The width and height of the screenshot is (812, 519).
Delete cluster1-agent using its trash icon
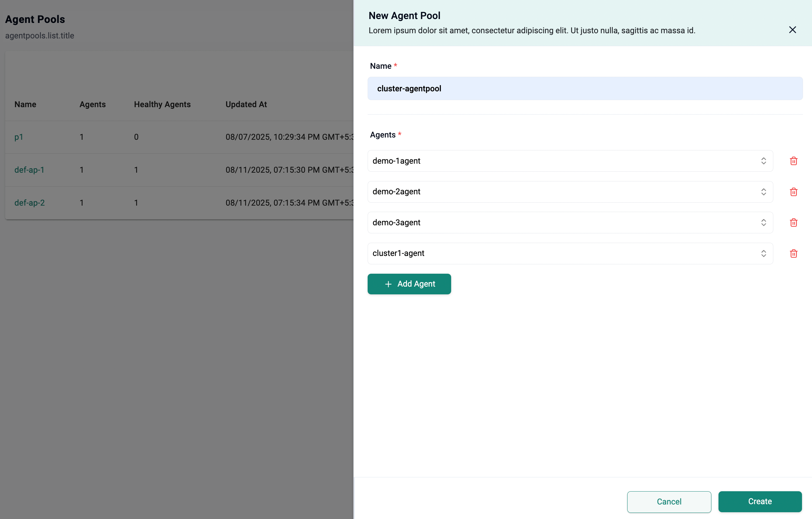[x=793, y=253]
